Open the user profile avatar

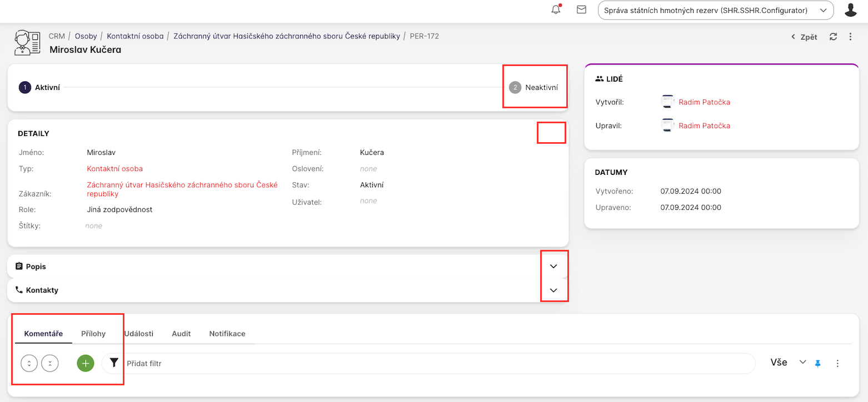(x=850, y=9)
